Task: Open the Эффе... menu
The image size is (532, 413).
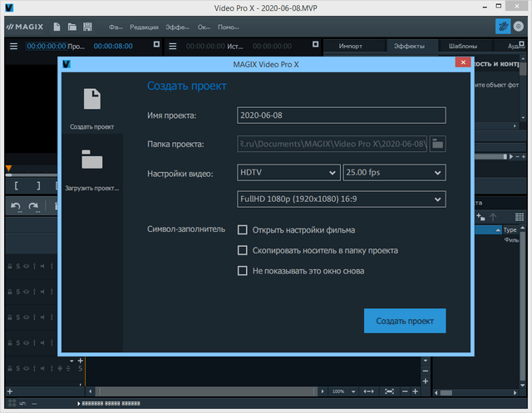Action: click(177, 27)
